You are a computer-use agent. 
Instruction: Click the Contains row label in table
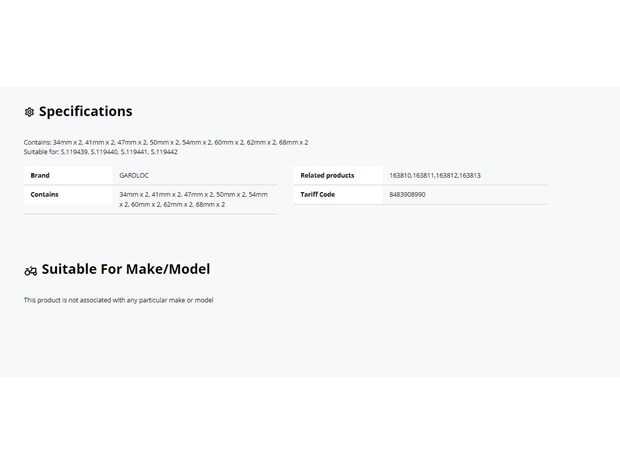click(x=44, y=195)
